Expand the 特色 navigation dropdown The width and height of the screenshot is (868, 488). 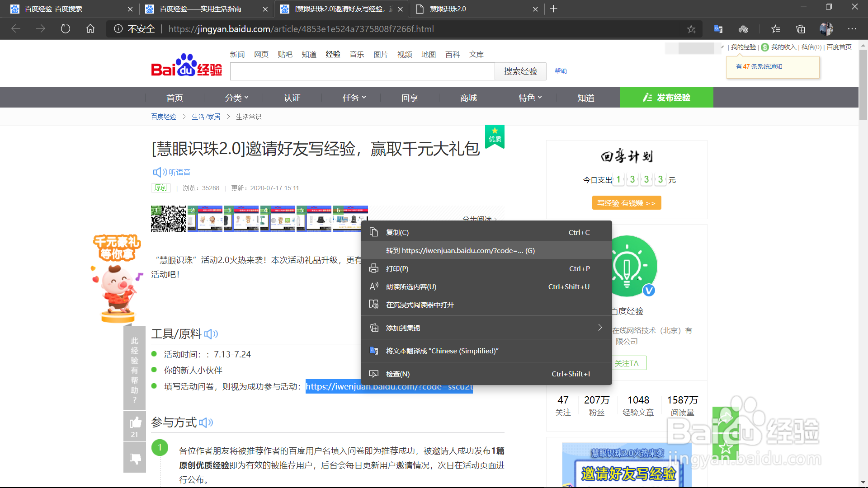click(x=530, y=98)
